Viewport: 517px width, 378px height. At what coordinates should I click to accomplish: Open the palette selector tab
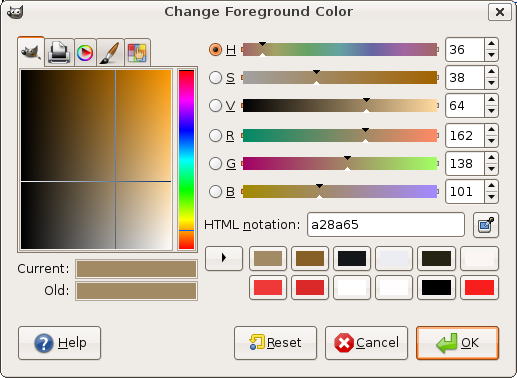click(137, 53)
